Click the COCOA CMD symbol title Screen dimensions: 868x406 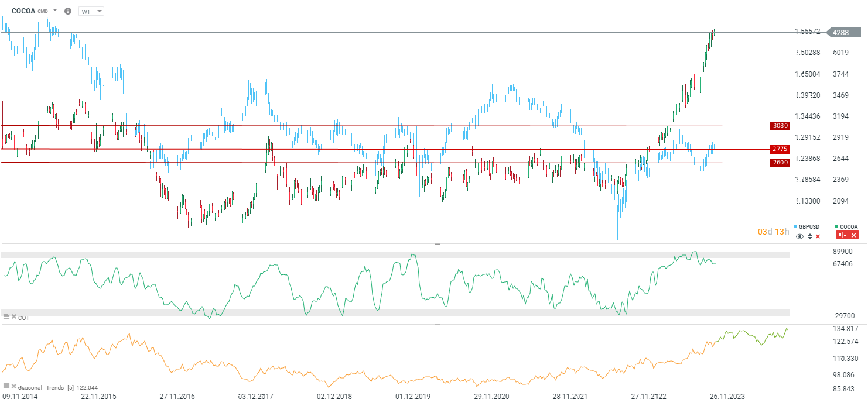pyautogui.click(x=30, y=11)
